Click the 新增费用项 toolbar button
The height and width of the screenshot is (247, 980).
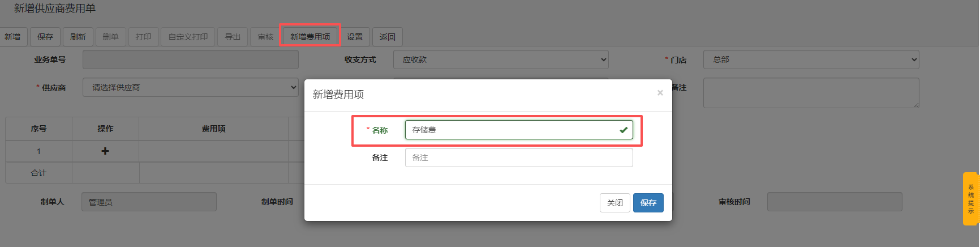(310, 37)
